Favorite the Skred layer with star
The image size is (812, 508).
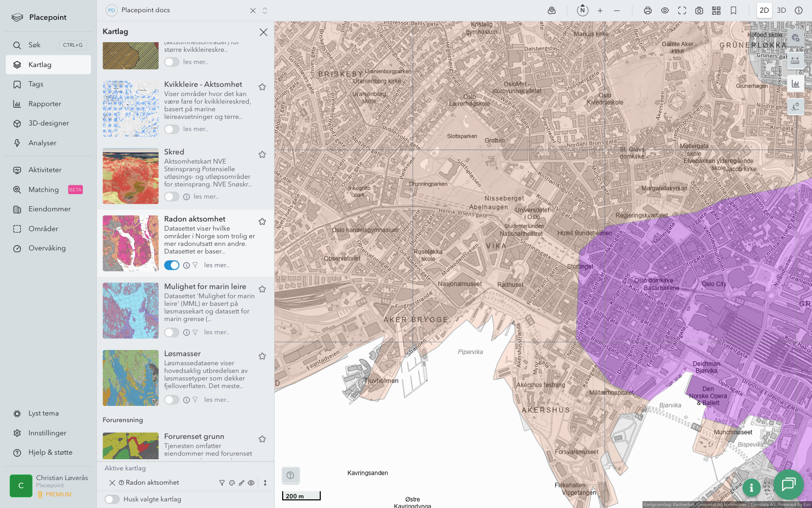[x=262, y=154]
